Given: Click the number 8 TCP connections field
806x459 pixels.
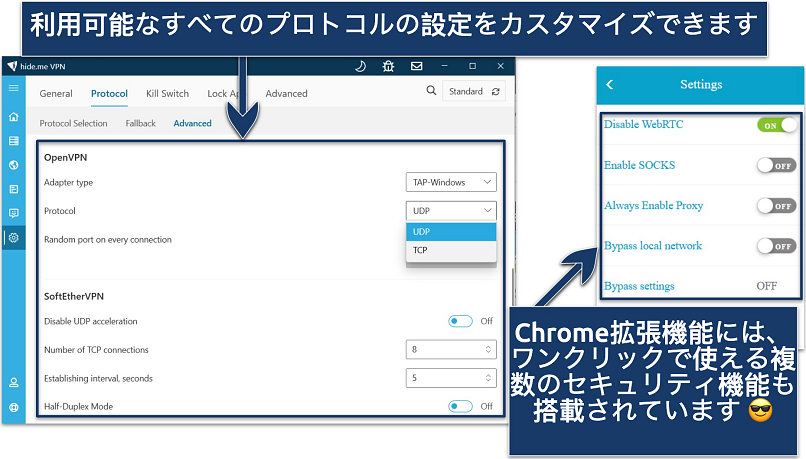Looking at the screenshot, I should pyautogui.click(x=451, y=350).
